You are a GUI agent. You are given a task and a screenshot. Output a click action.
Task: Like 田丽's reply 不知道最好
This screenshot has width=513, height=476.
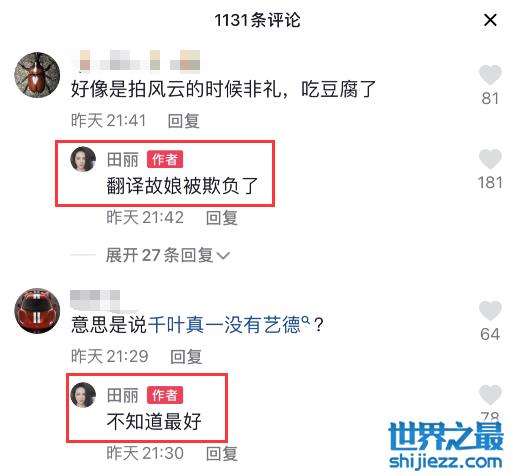tap(490, 395)
